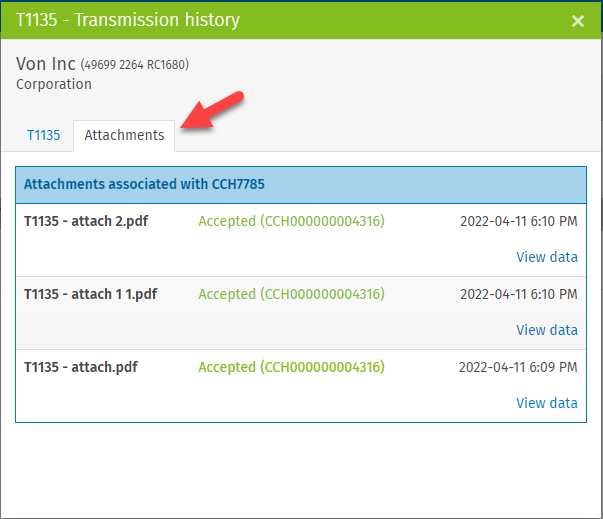Click the T1135 - attach 2.pdf filename
Viewport: 603px width, 519px height.
tap(86, 221)
